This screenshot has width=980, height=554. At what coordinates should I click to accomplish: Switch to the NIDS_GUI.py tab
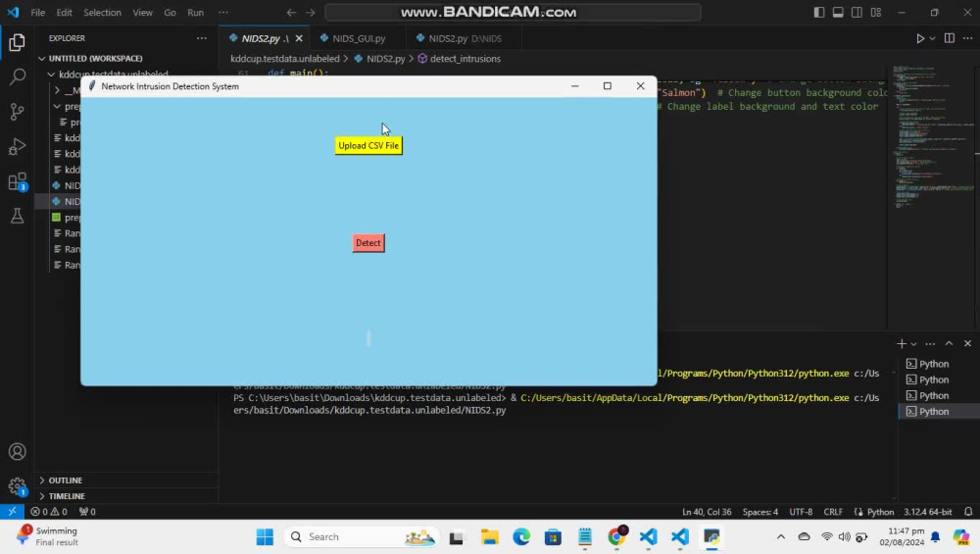point(358,38)
